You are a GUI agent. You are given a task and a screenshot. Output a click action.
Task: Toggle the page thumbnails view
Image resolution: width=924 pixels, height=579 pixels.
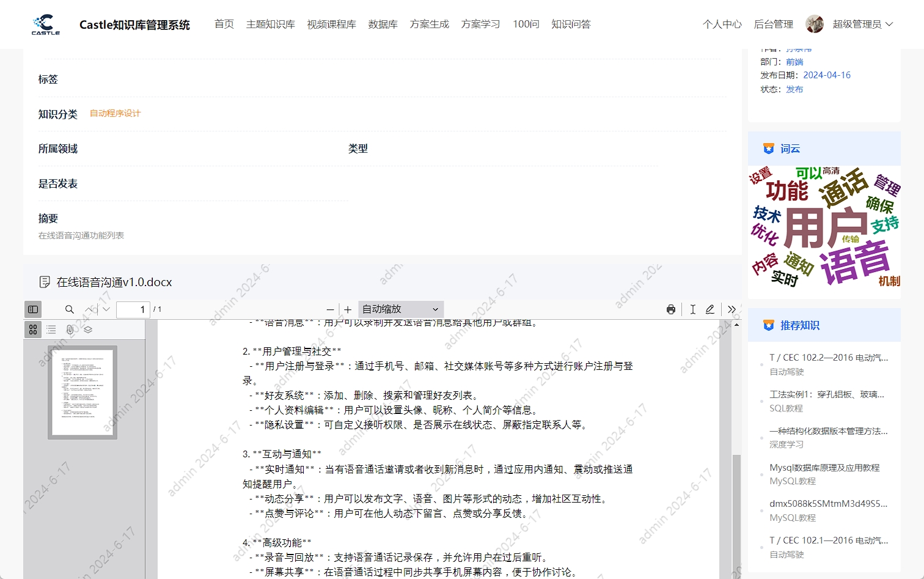(33, 329)
